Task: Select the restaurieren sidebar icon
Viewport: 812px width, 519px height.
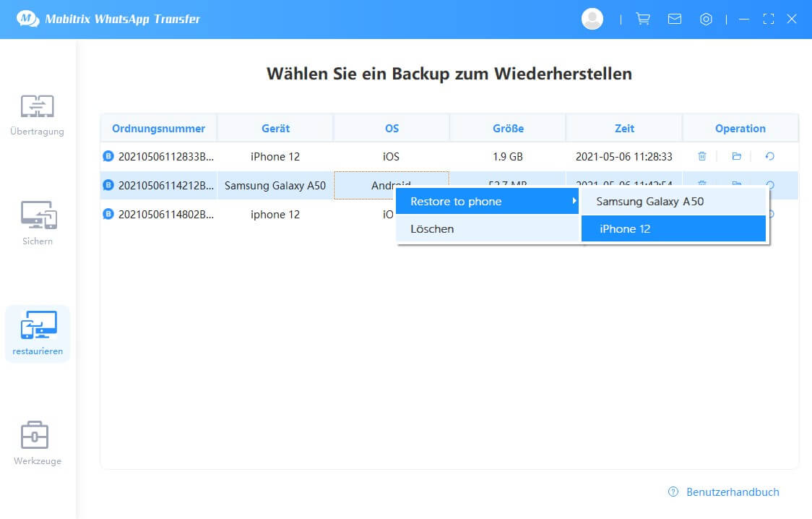Action: coord(37,333)
